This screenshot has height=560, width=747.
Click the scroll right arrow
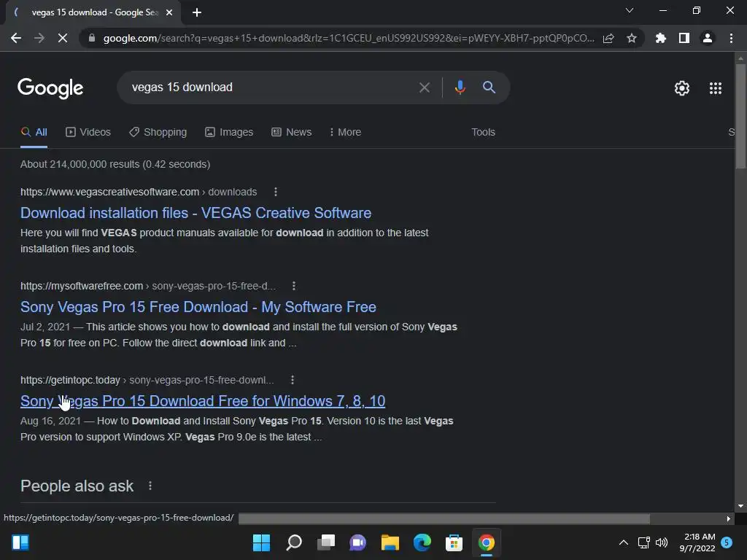tap(729, 518)
